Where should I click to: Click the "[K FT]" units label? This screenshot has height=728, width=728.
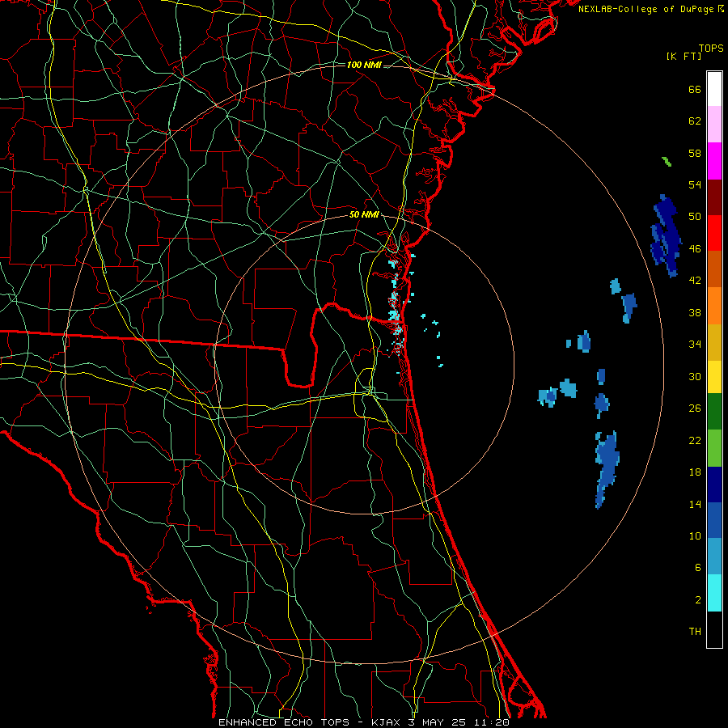pyautogui.click(x=684, y=56)
